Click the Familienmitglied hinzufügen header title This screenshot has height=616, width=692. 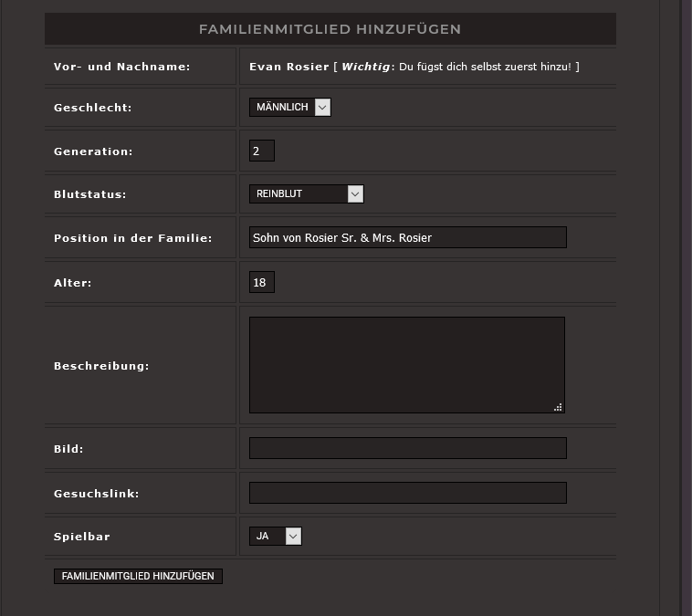330,29
